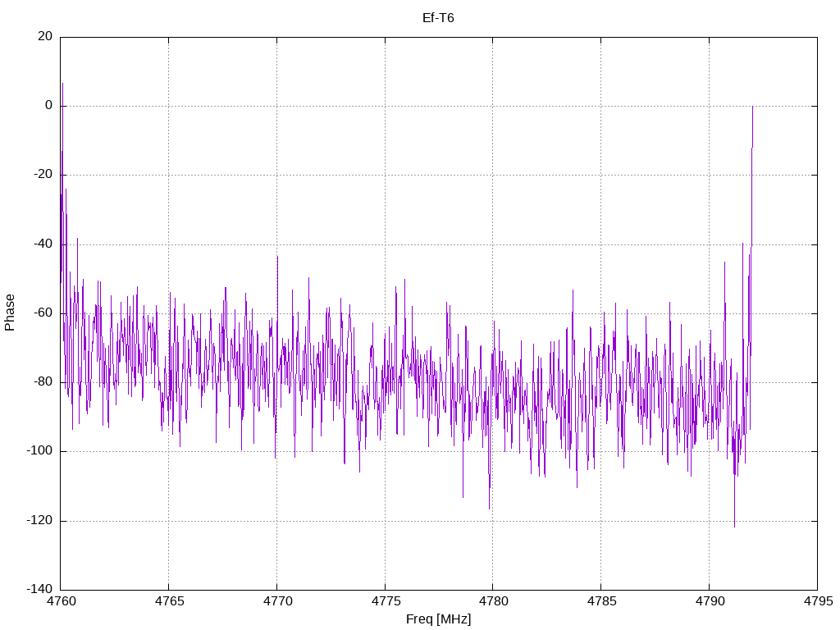The image size is (840, 630).
Task: Click the 4770 x-axis tick label
Action: coord(276,601)
